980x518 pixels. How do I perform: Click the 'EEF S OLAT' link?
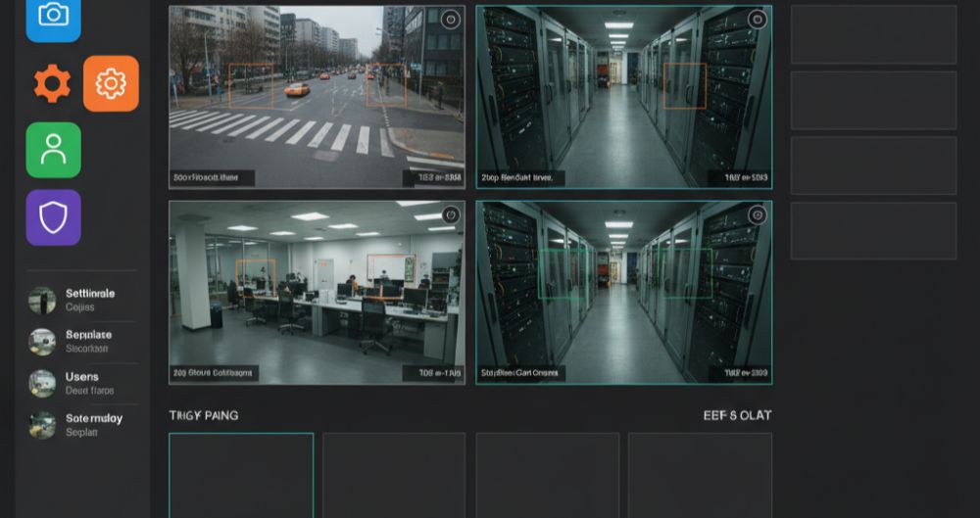click(738, 415)
